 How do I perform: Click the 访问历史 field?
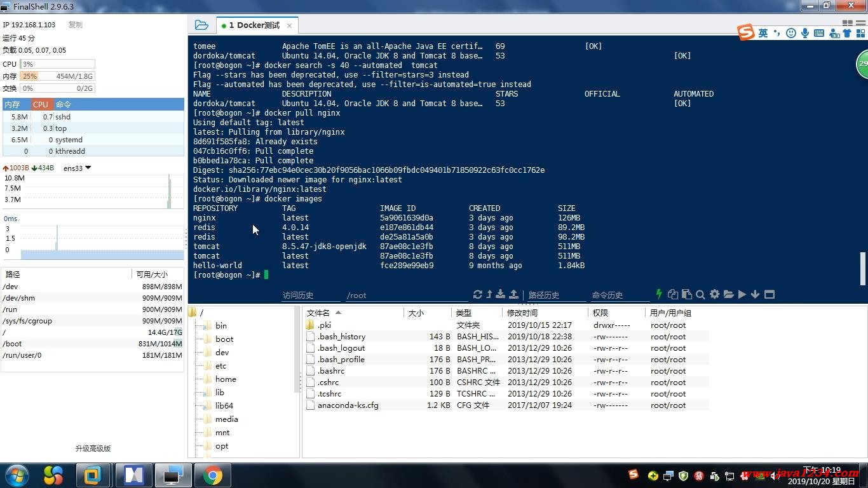click(311, 295)
